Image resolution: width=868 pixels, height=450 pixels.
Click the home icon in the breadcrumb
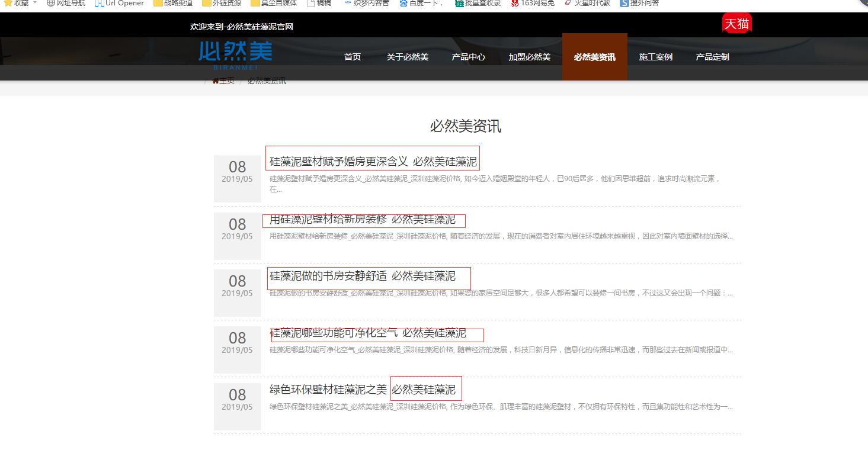click(216, 81)
